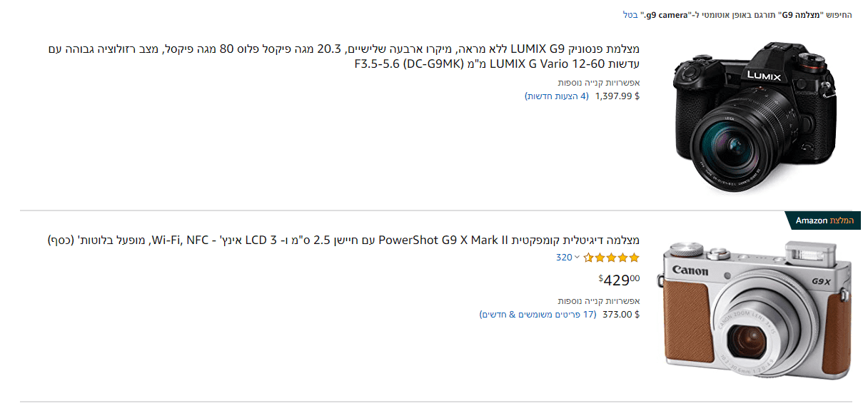Expand the rating breakdown chevron beside 320

pyautogui.click(x=577, y=258)
